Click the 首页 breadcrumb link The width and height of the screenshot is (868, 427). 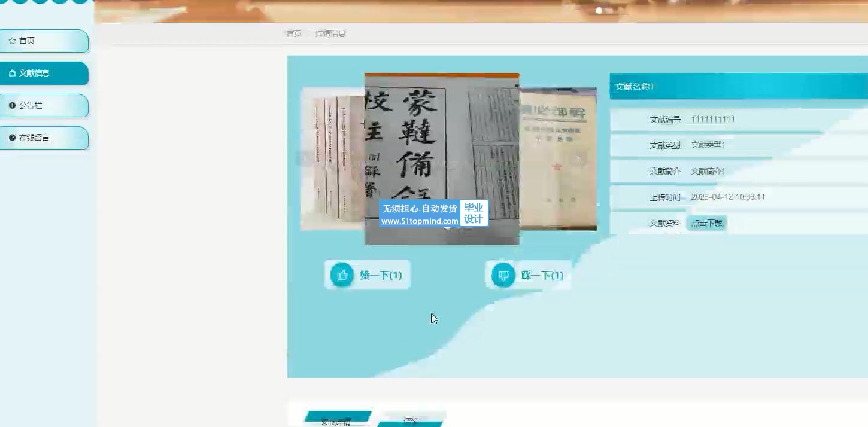click(294, 33)
